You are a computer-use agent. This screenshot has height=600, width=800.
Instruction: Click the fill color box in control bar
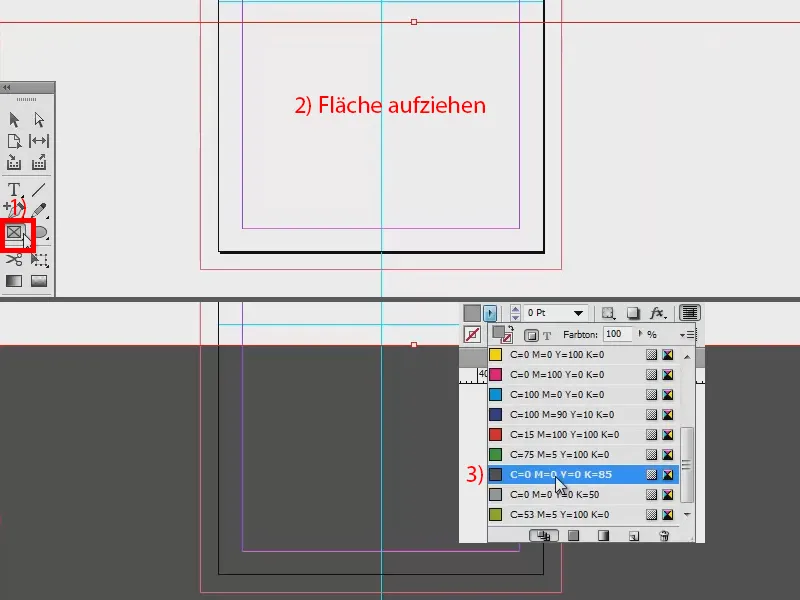click(472, 313)
